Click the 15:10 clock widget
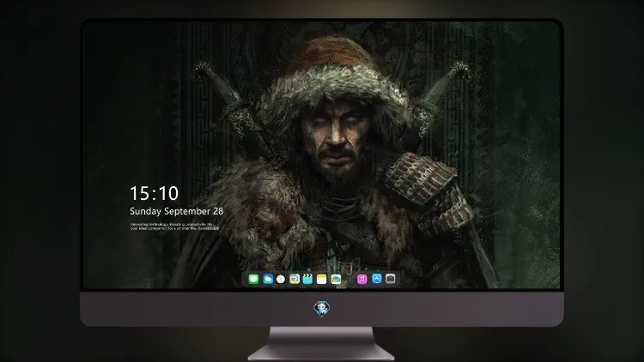The width and height of the screenshot is (644, 362). tap(154, 193)
